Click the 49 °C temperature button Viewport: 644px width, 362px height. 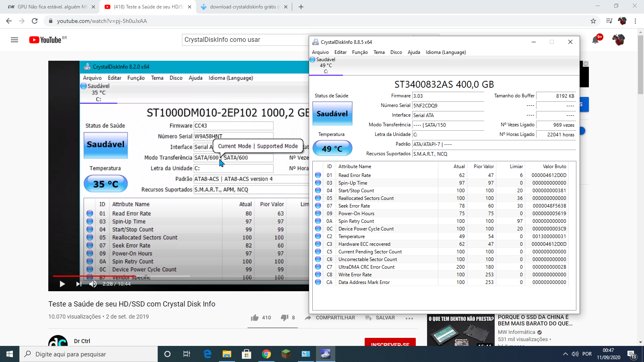click(x=332, y=148)
